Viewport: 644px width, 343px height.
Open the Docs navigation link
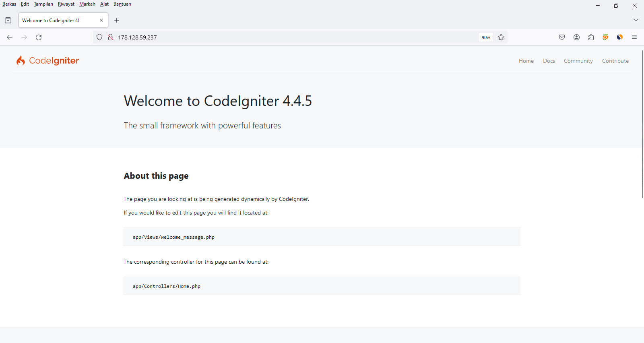click(549, 61)
